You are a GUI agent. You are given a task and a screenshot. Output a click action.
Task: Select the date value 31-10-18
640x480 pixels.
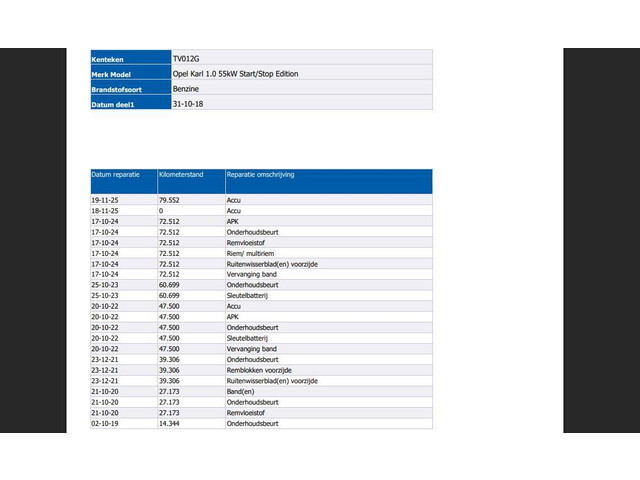[x=188, y=103]
